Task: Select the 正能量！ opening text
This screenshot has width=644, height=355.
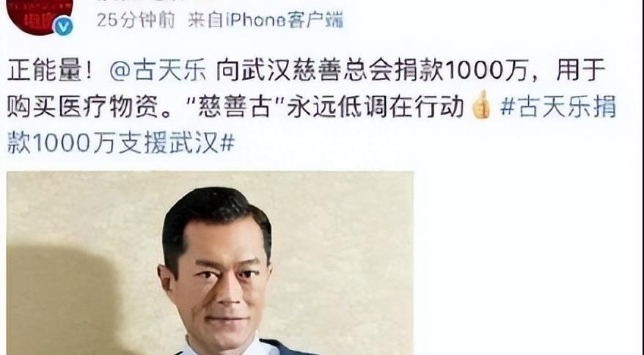Action: click(52, 70)
